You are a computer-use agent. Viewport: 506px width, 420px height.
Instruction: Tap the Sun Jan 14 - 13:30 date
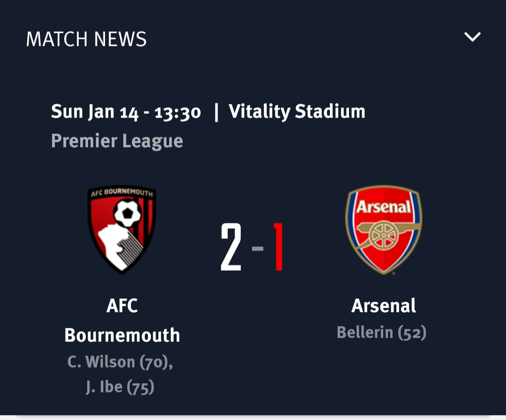(126, 112)
